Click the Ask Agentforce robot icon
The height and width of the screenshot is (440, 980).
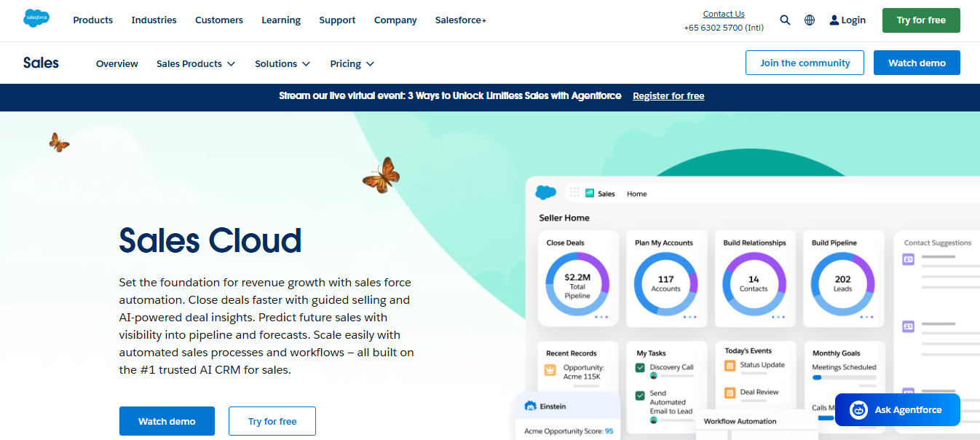pyautogui.click(x=859, y=410)
